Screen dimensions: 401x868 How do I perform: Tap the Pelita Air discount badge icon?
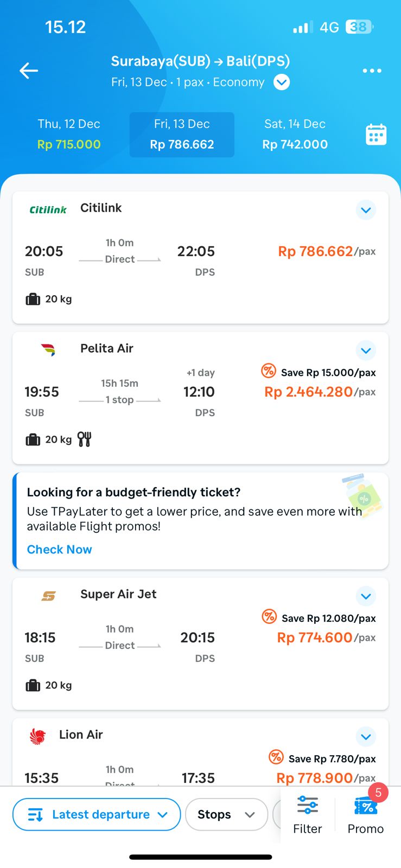pyautogui.click(x=269, y=371)
